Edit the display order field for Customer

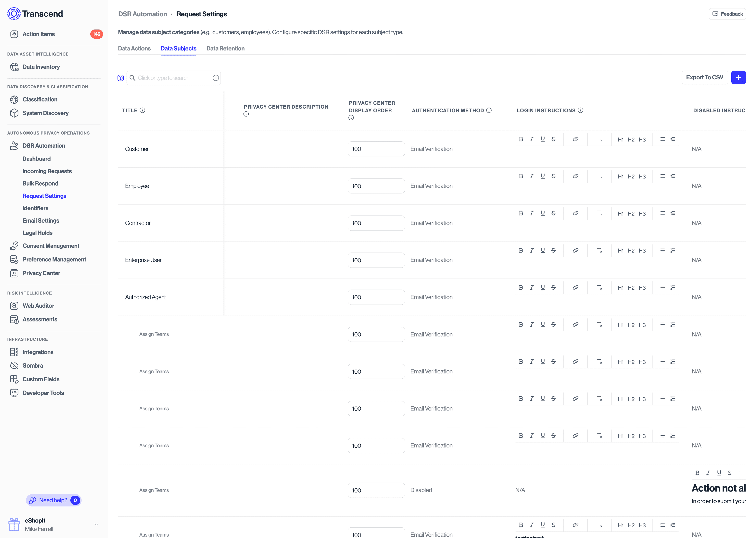(x=376, y=149)
